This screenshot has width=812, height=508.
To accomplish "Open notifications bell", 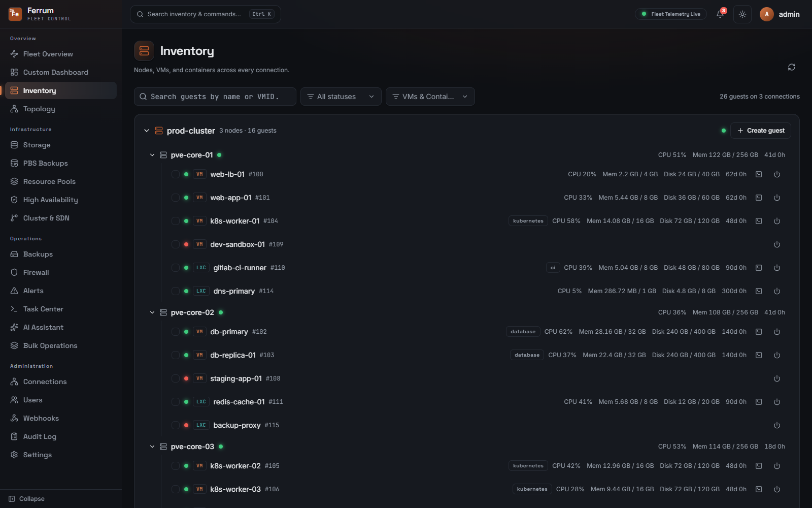I will 720,14.
